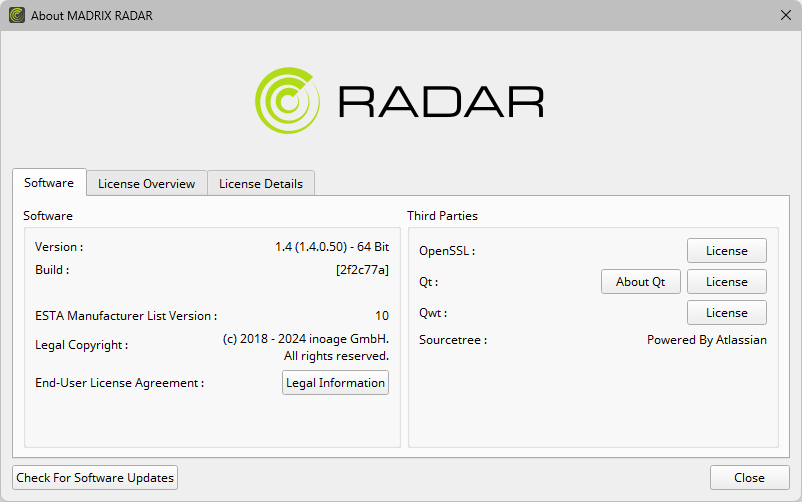Click the copyright text (c) 2018 - 2024 inoage GmbH.

[x=306, y=339]
